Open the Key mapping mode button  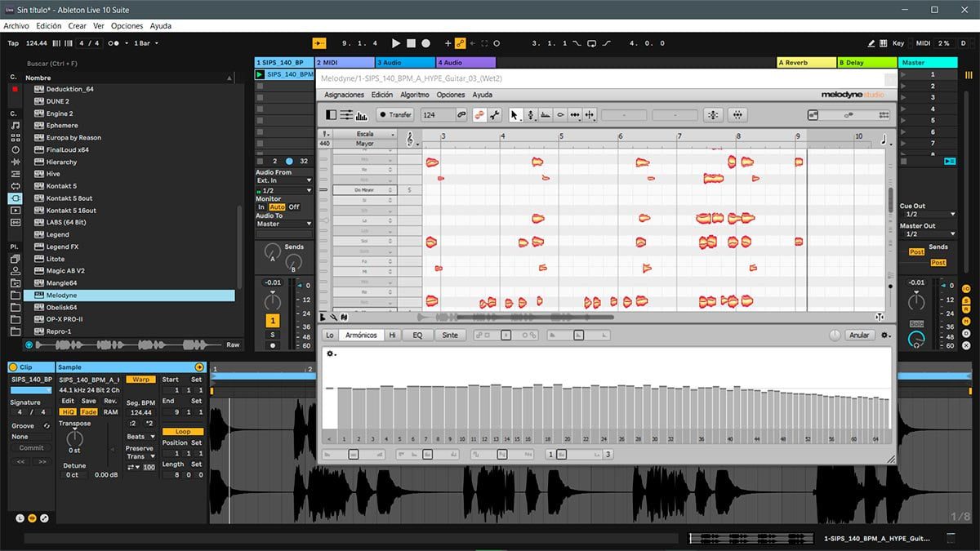898,43
